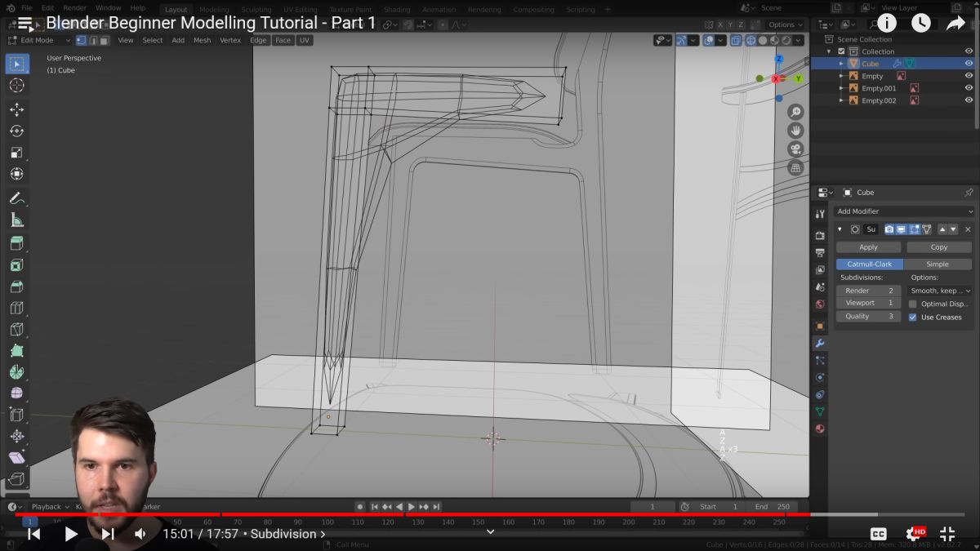This screenshot has width=980, height=551.
Task: Pick the Knife tool
Action: (17, 330)
